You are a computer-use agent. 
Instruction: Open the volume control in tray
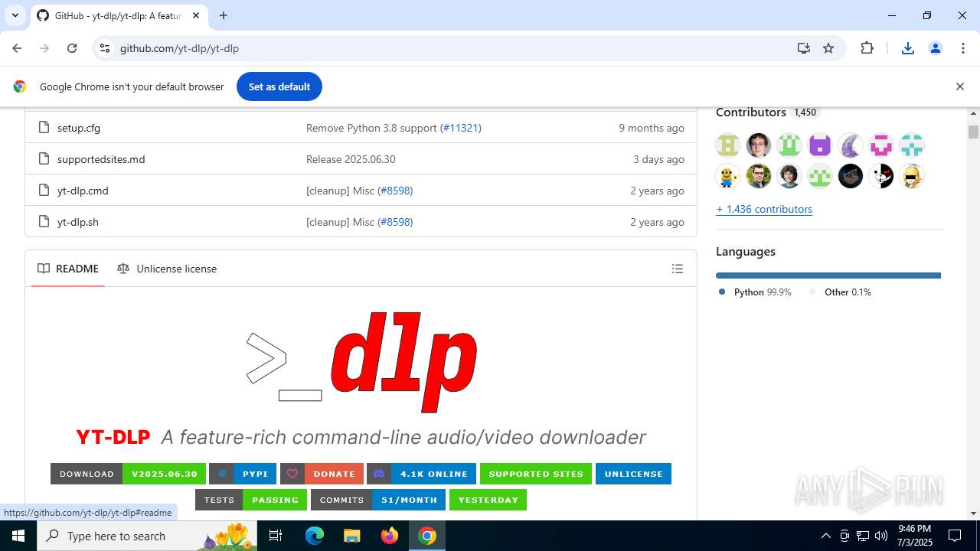(881, 536)
